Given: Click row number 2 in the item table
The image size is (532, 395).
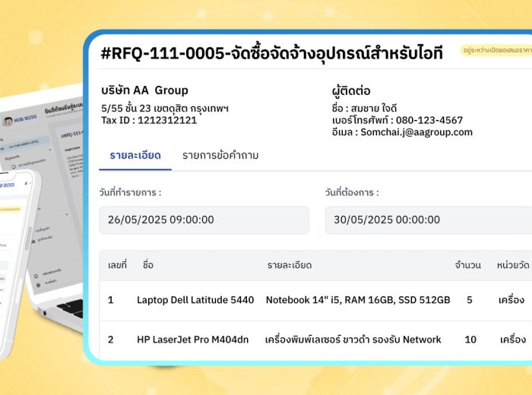Looking at the screenshot, I should pyautogui.click(x=111, y=340).
